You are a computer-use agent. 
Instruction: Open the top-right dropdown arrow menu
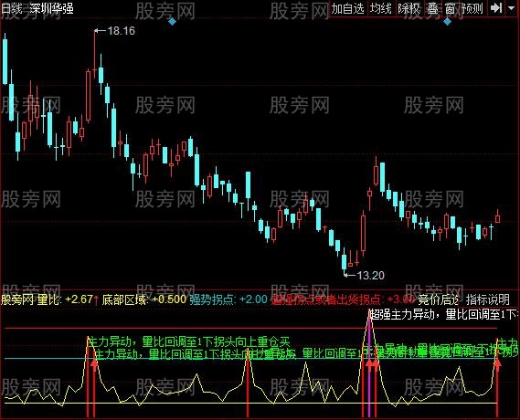click(x=512, y=8)
